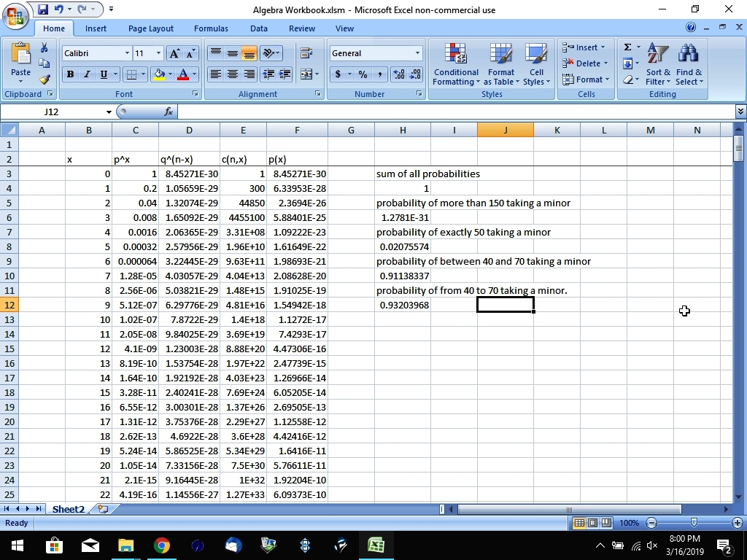Cut selection with scissors icon

pos(44,47)
